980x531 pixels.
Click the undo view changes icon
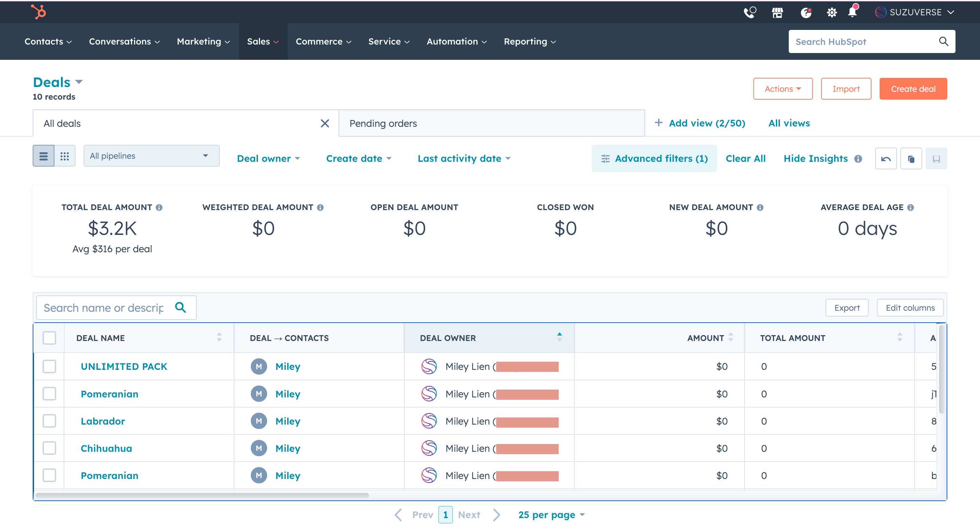pyautogui.click(x=886, y=158)
